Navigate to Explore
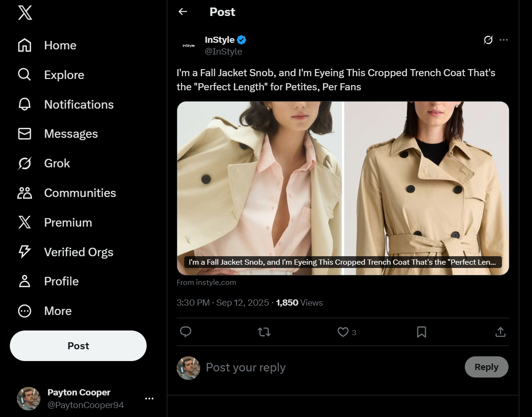This screenshot has width=532, height=417. pyautogui.click(x=24, y=75)
